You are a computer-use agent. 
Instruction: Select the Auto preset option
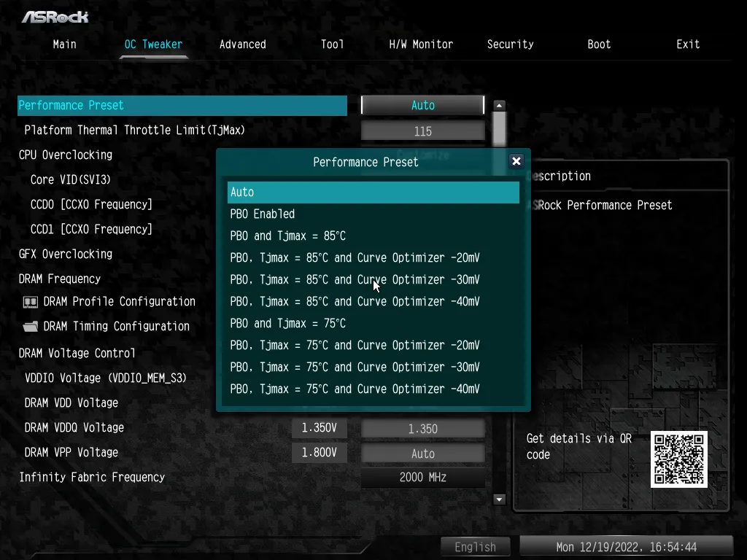(373, 192)
